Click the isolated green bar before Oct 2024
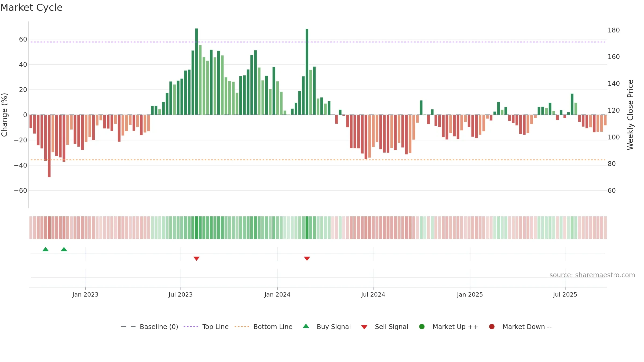Screen dimensions: 644x362 [x=421, y=108]
